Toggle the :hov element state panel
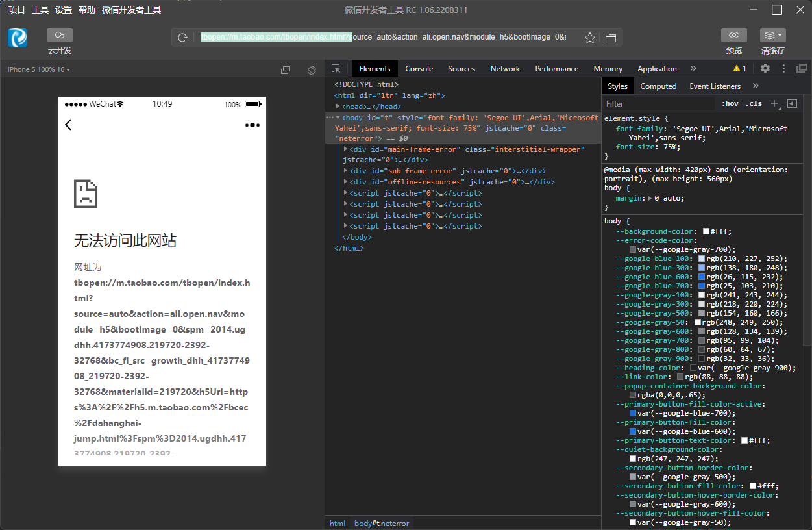 coord(730,104)
